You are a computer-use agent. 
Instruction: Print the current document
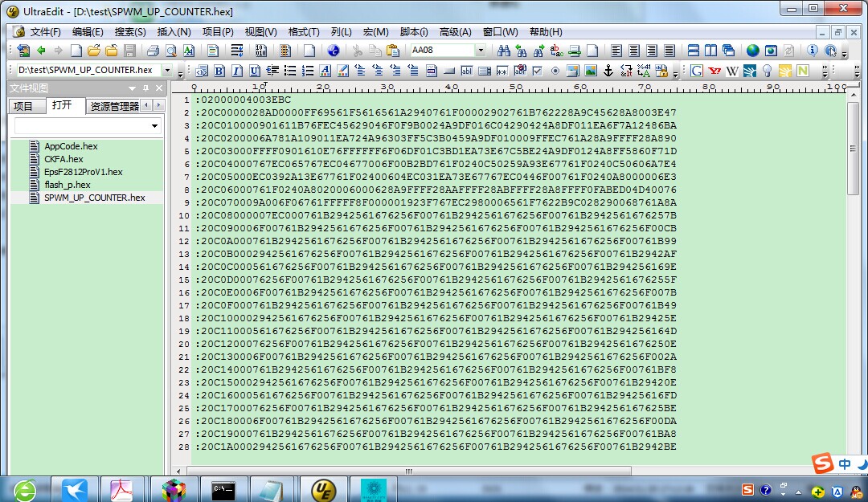click(153, 51)
